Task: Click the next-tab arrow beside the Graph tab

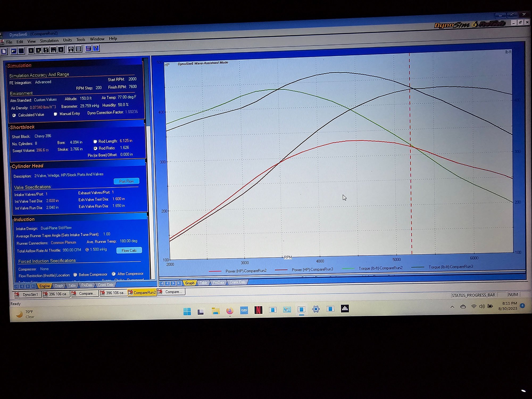Action: [173, 283]
